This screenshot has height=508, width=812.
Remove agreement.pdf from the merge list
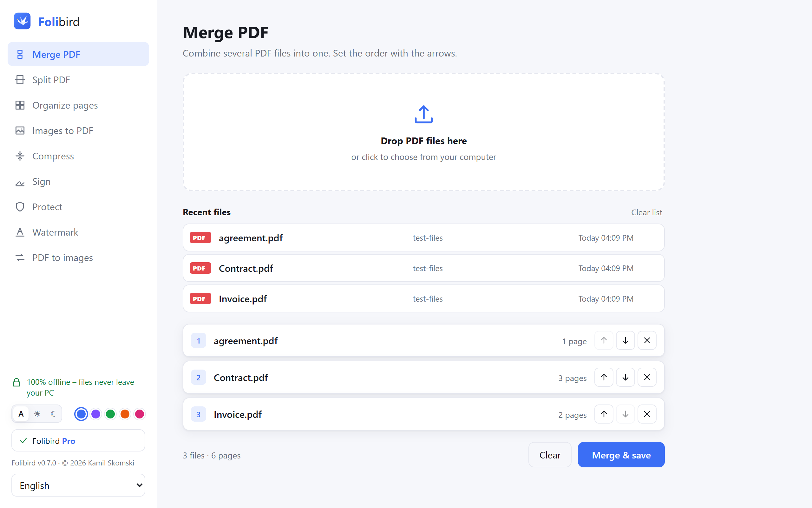click(x=646, y=340)
